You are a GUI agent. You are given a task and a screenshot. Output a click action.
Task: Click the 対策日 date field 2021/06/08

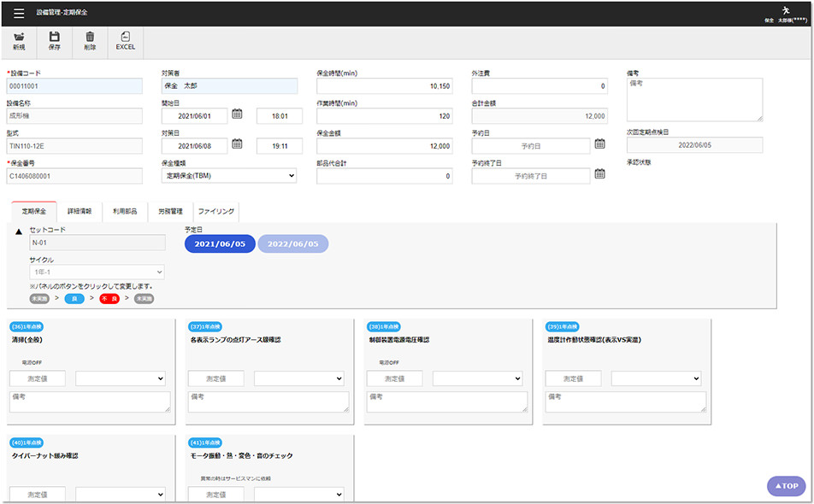point(195,146)
